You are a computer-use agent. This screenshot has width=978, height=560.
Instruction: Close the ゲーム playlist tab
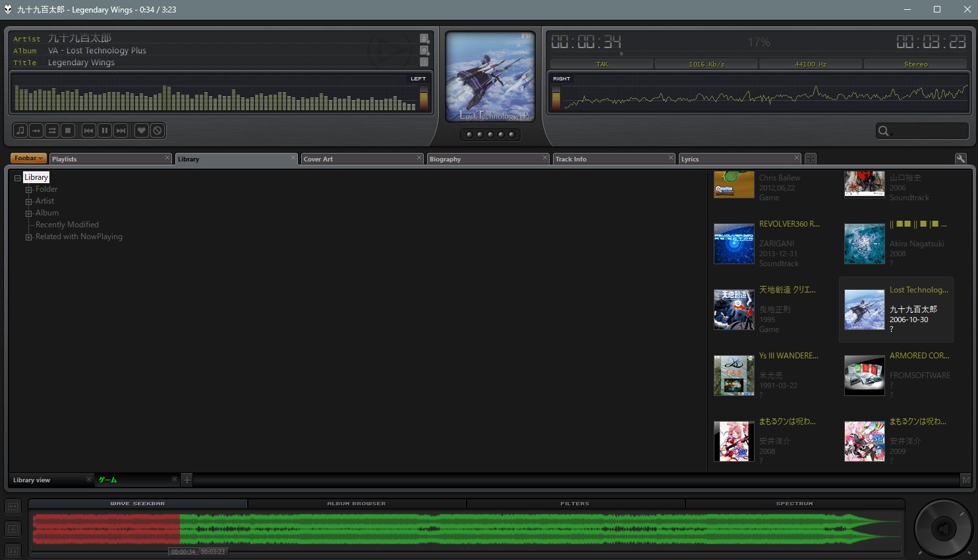point(175,479)
